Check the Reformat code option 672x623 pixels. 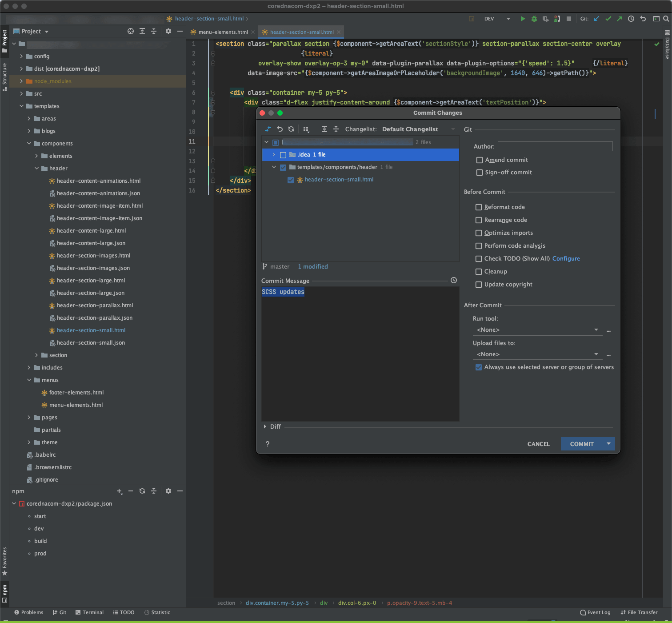click(479, 207)
